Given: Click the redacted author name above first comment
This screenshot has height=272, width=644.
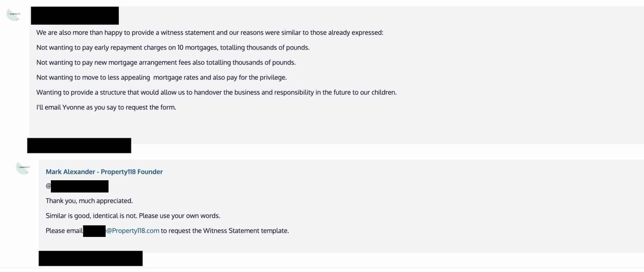Looking at the screenshot, I should click(x=75, y=15).
